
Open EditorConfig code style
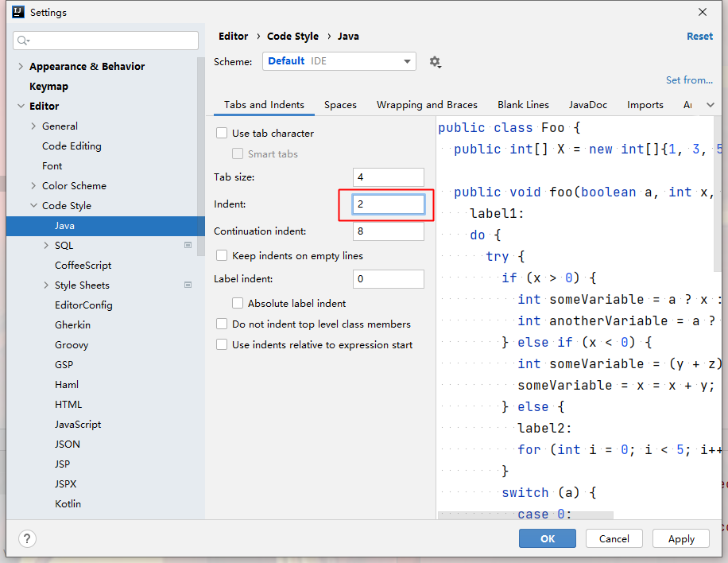(x=83, y=305)
